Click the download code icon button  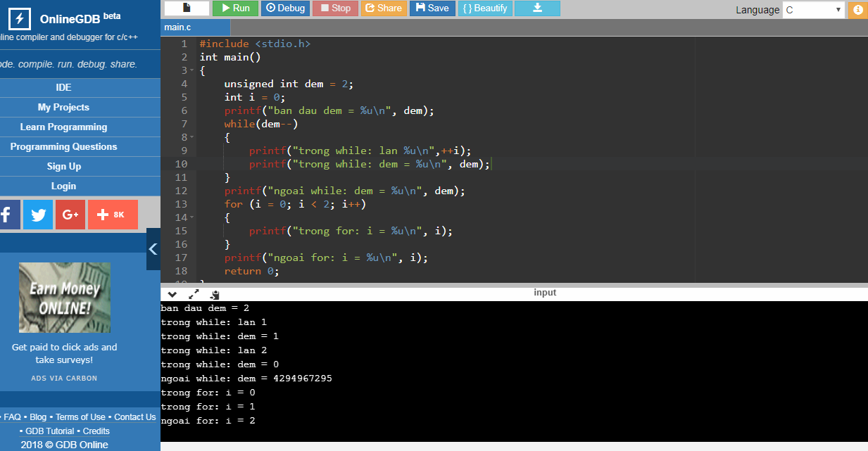[x=537, y=8]
